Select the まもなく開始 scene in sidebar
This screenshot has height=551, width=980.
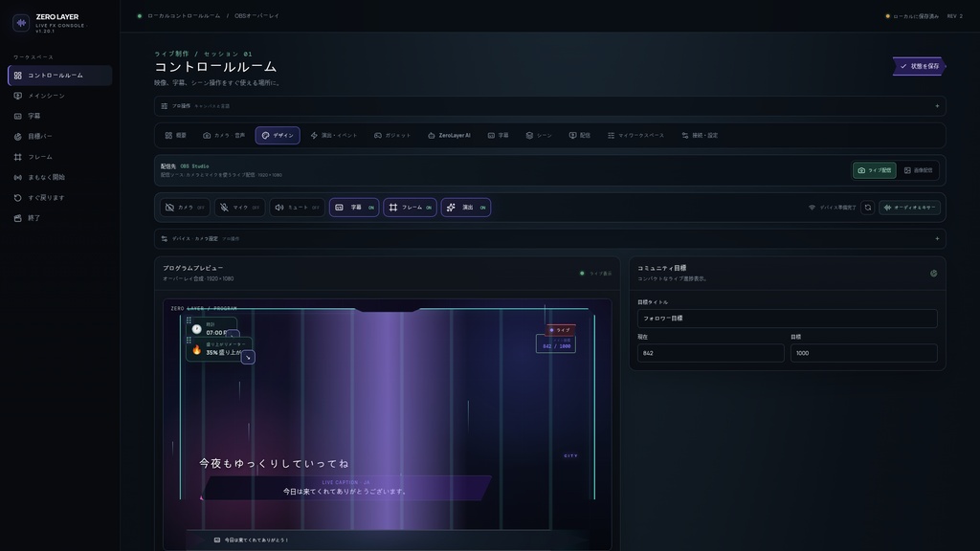pyautogui.click(x=60, y=177)
